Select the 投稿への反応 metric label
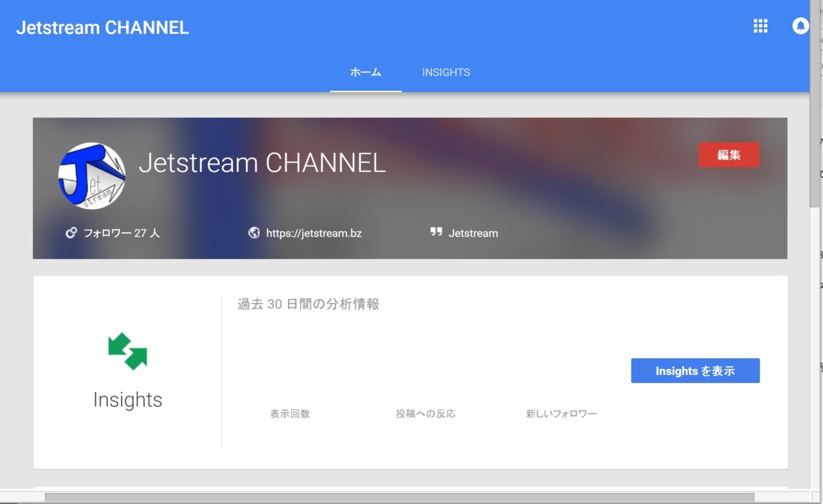The height and width of the screenshot is (504, 823). 426,414
